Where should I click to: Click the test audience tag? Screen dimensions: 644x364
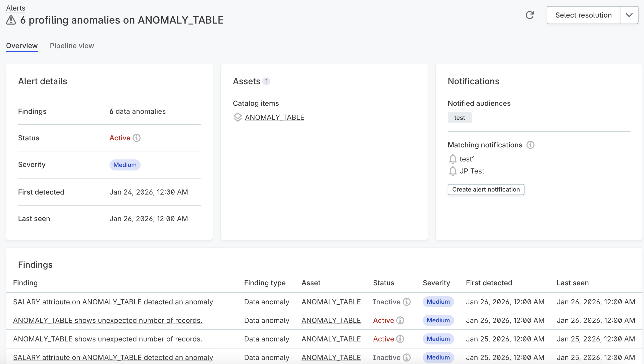tap(459, 118)
